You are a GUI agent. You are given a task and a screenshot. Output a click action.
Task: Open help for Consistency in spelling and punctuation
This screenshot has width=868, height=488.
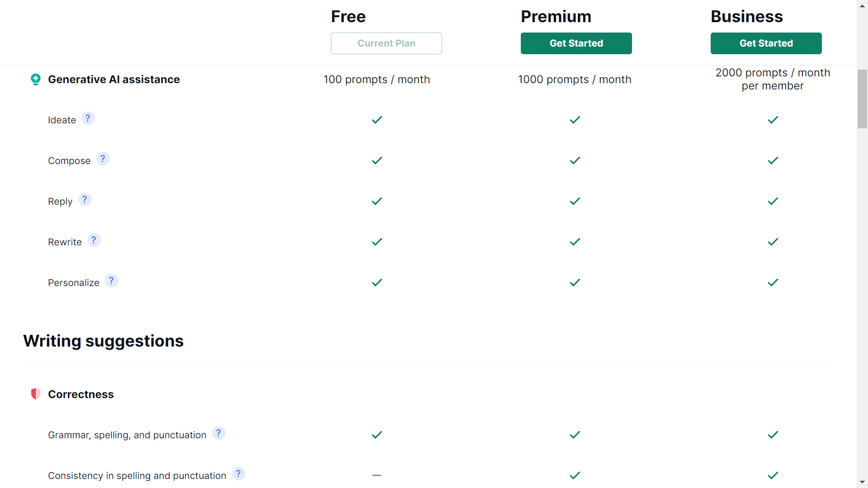(x=238, y=474)
